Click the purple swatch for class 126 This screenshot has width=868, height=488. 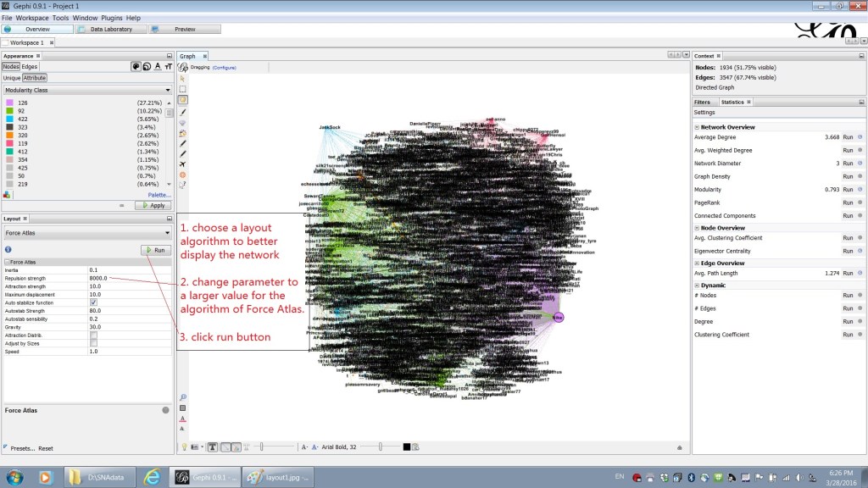coord(9,103)
